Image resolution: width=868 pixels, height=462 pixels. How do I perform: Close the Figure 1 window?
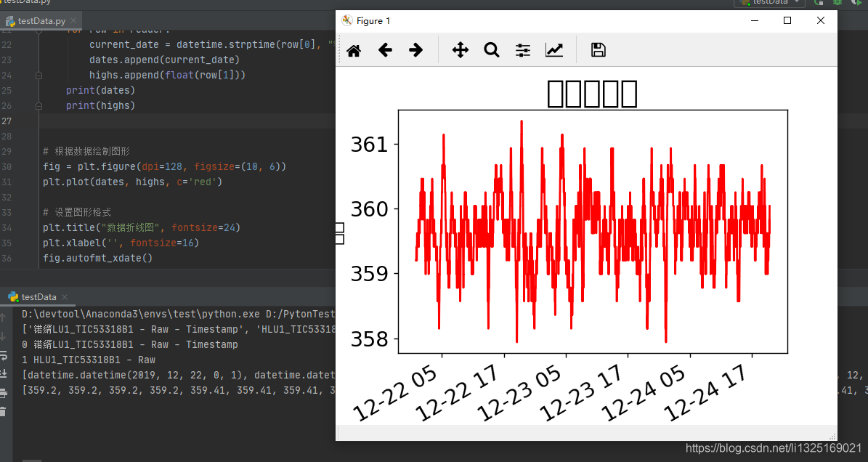[820, 20]
